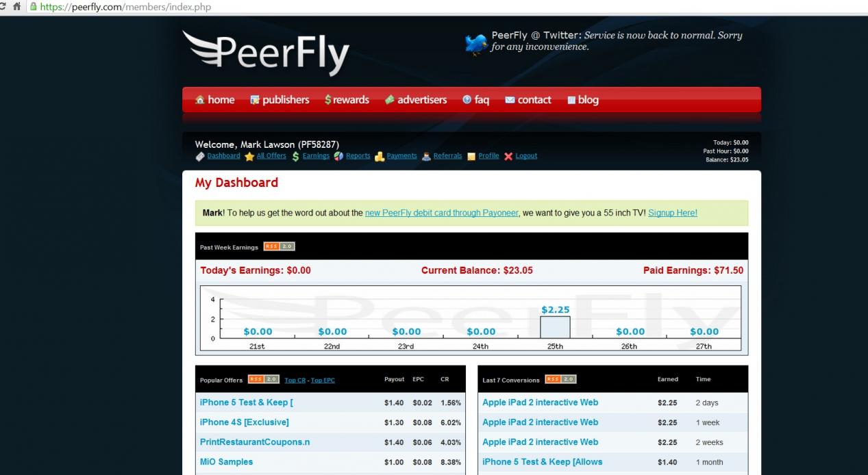
Task: Click the Signup Here! link
Action: coord(673,213)
